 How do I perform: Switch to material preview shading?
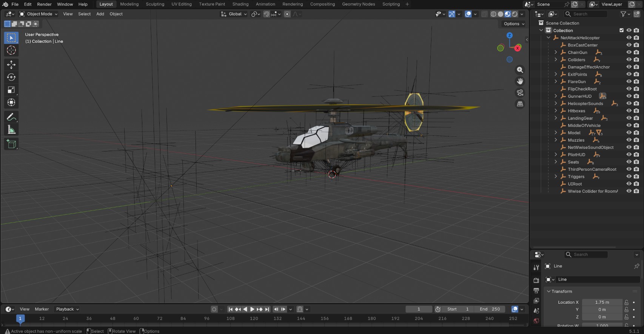click(x=508, y=14)
